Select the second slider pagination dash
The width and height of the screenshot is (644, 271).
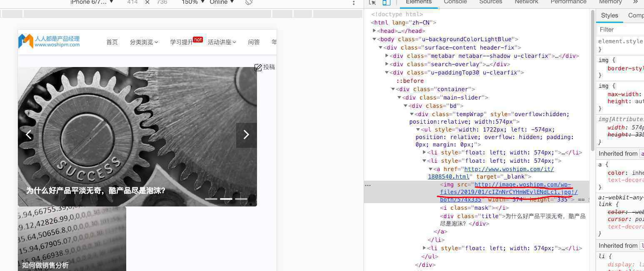coord(226,199)
